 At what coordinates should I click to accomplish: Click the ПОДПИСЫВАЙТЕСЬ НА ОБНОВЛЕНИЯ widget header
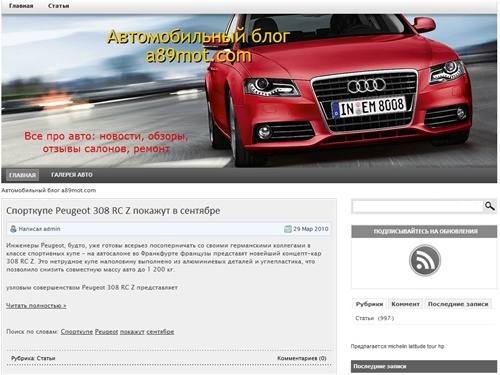click(424, 231)
